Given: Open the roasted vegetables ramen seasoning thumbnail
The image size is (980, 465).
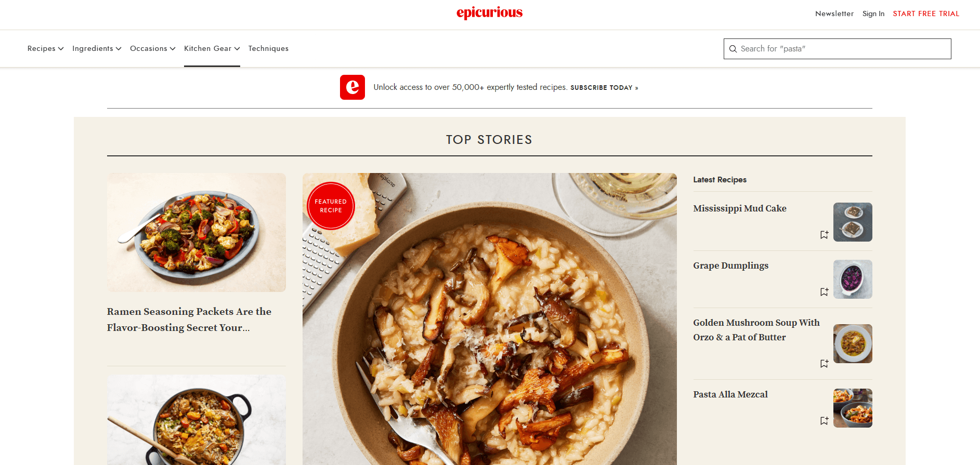Looking at the screenshot, I should (x=197, y=232).
